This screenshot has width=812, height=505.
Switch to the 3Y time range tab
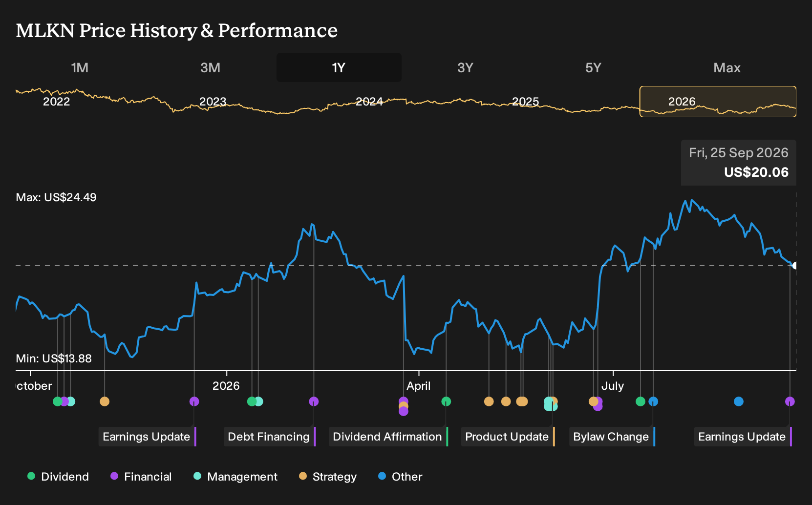(465, 68)
